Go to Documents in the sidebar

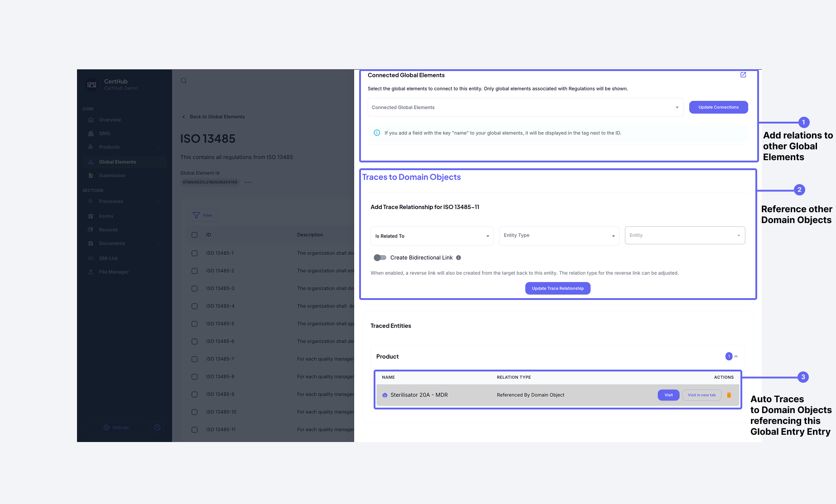pos(112,243)
